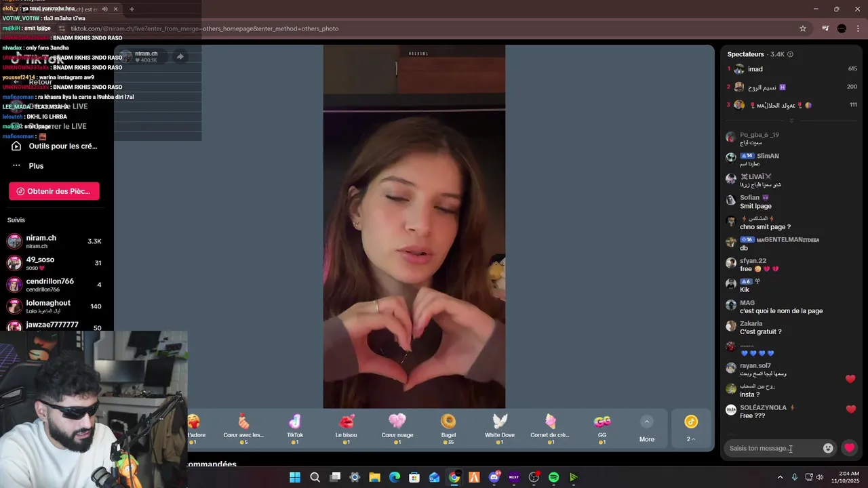Image resolution: width=868 pixels, height=488 pixels.
Task: Send the TikTok gift
Action: click(295, 429)
